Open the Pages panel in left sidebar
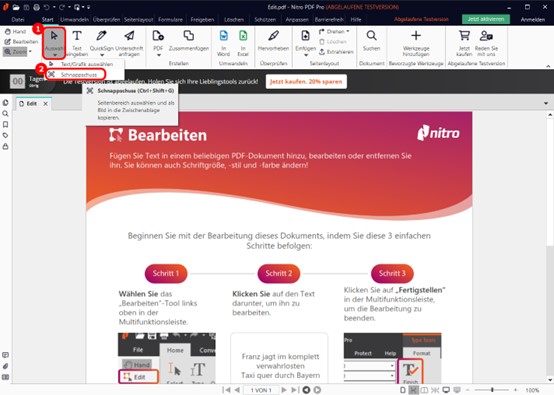554x395 pixels. (5, 102)
